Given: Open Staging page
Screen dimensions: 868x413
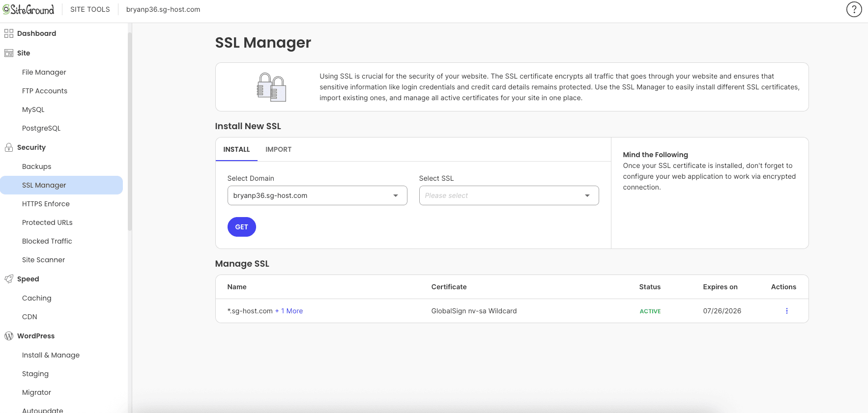Looking at the screenshot, I should [x=35, y=374].
